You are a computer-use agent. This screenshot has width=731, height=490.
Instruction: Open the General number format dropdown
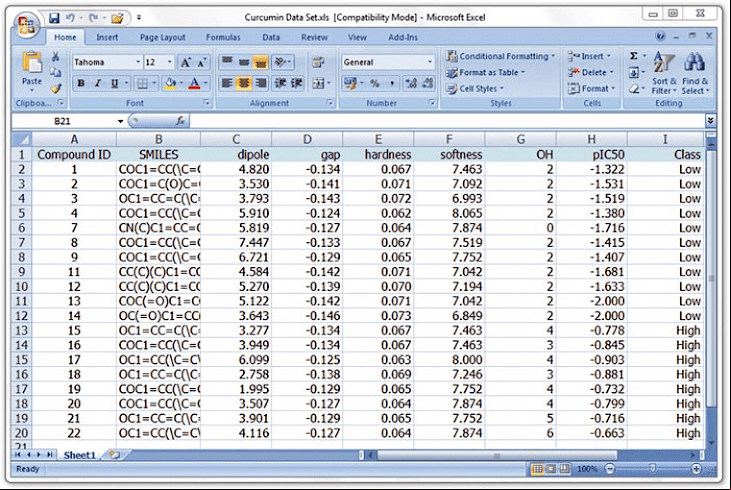(429, 62)
